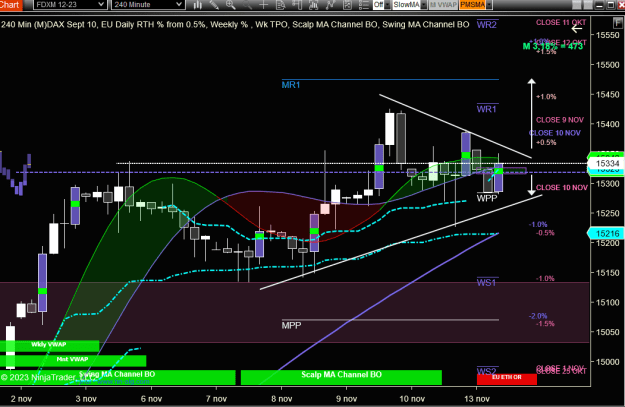Click the 2 nov date label

21,399
